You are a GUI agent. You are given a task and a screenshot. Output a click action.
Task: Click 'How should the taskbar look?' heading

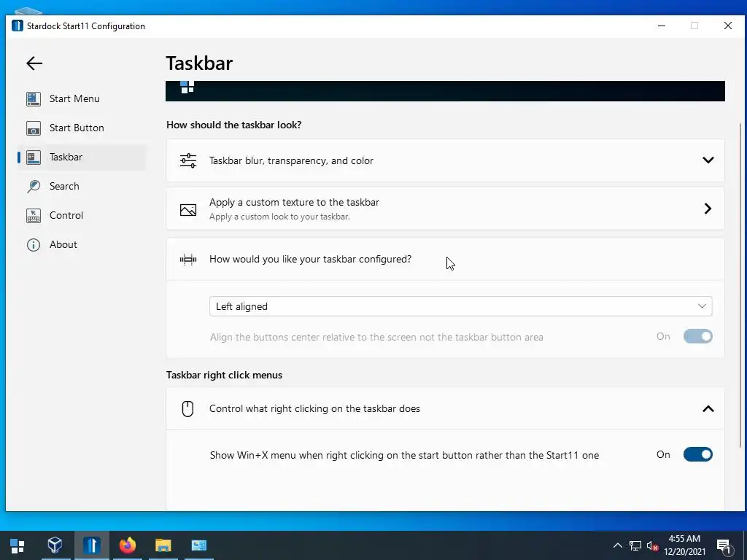pos(233,125)
